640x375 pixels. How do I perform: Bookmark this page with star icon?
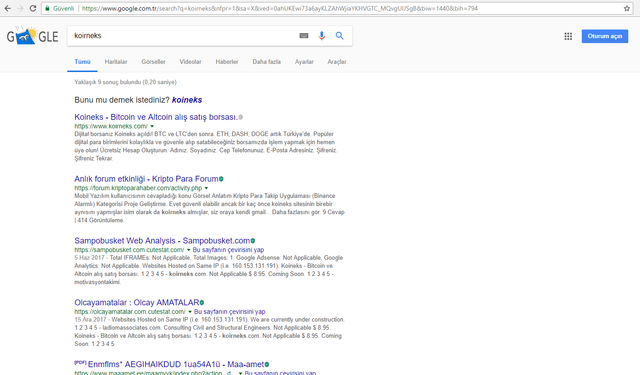[x=627, y=8]
